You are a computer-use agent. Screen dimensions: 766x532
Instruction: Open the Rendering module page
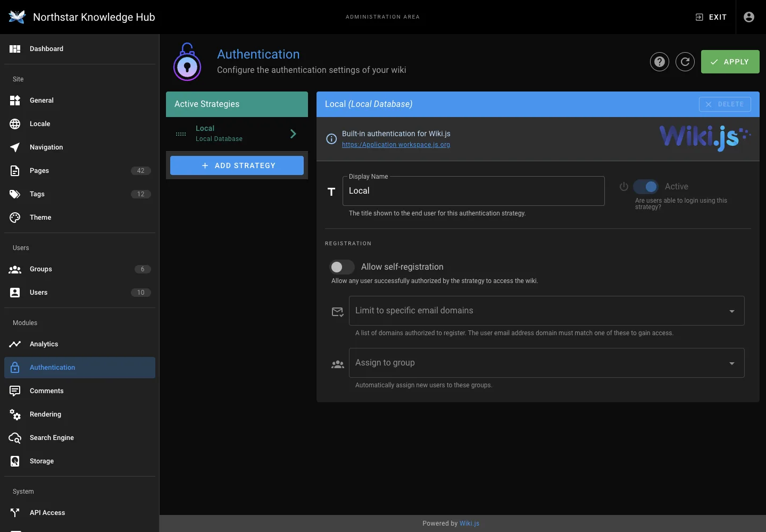point(80,414)
